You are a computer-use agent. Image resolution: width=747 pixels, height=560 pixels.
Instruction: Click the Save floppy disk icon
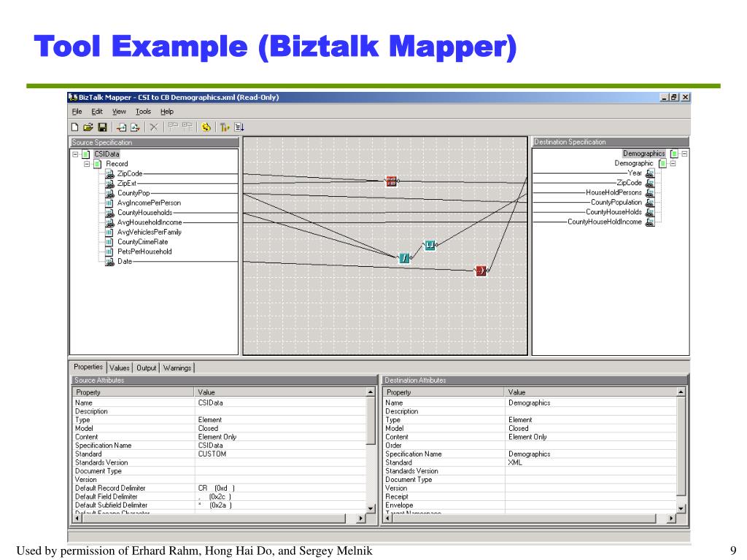(x=102, y=127)
